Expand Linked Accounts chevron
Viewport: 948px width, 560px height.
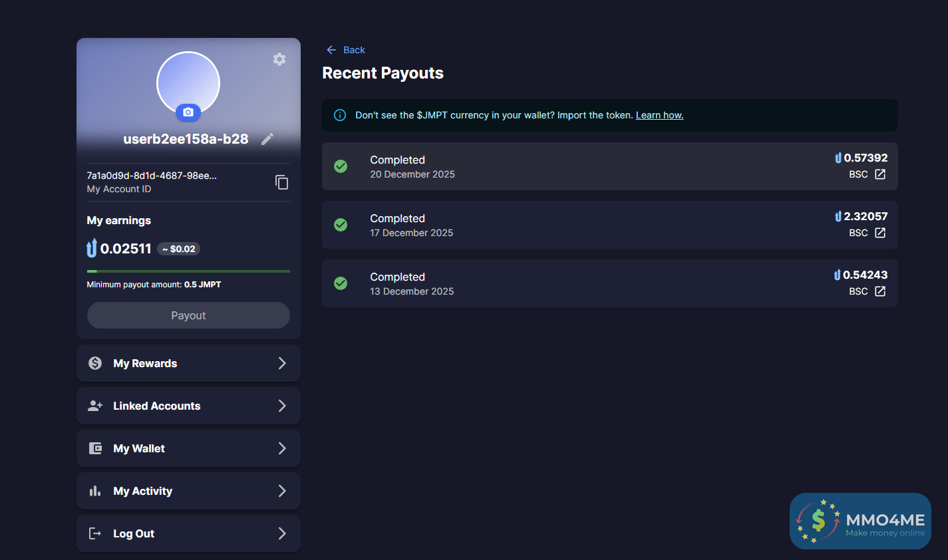[282, 406]
